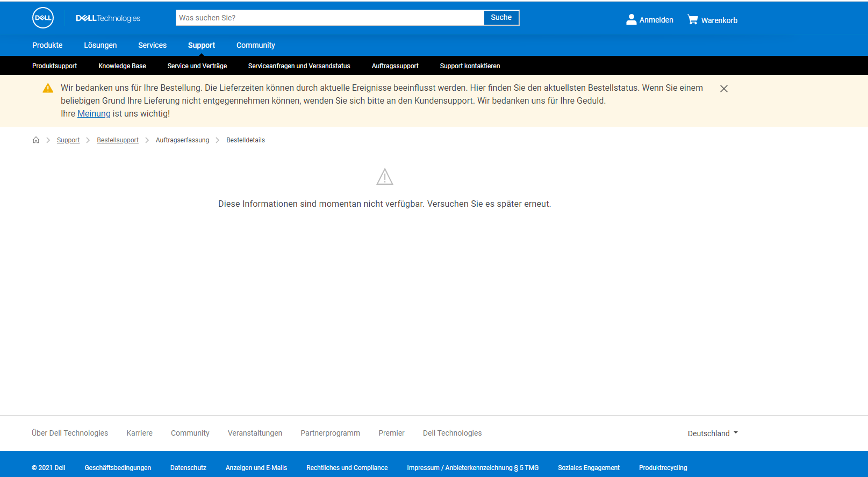Click the home icon in breadcrumbs
The image size is (868, 477).
point(36,140)
